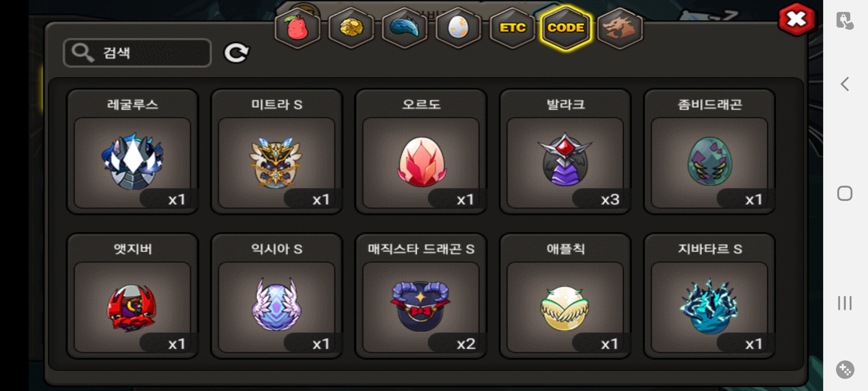Click the refresh arrow next to search
This screenshot has width=868, height=391.
237,53
